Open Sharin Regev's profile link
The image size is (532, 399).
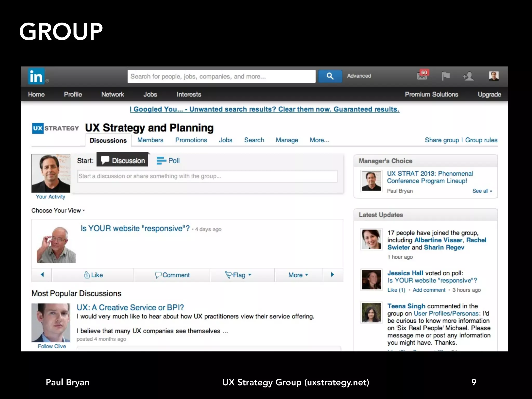tap(444, 247)
